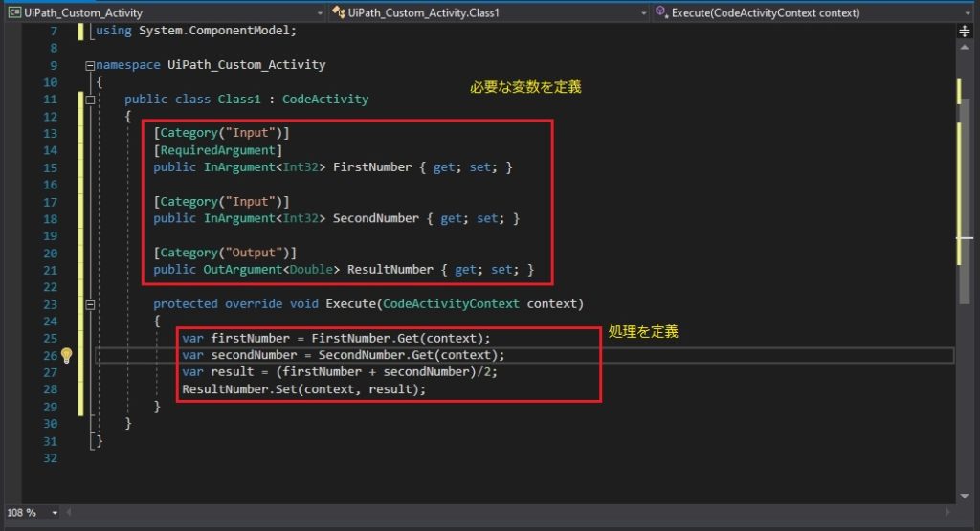Image resolution: width=980 pixels, height=531 pixels.
Task: Click the class icon in project dropdown
Action: point(14,12)
